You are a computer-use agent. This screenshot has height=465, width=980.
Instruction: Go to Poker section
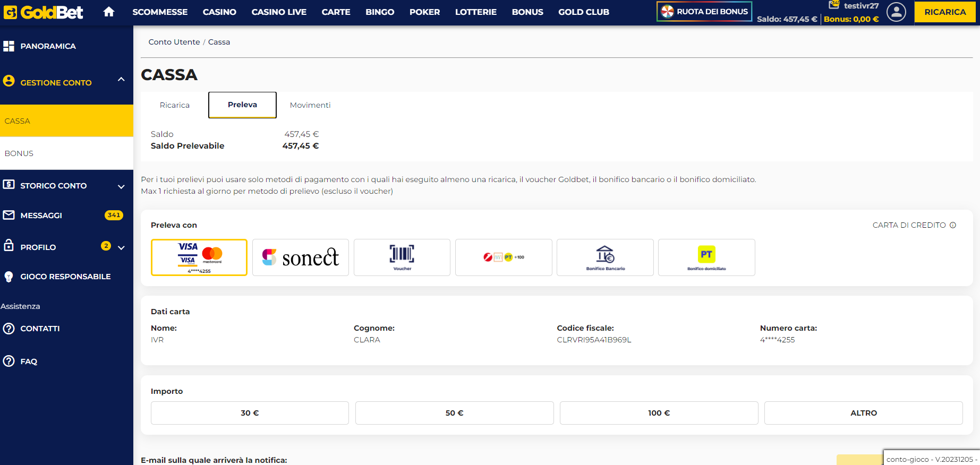424,12
